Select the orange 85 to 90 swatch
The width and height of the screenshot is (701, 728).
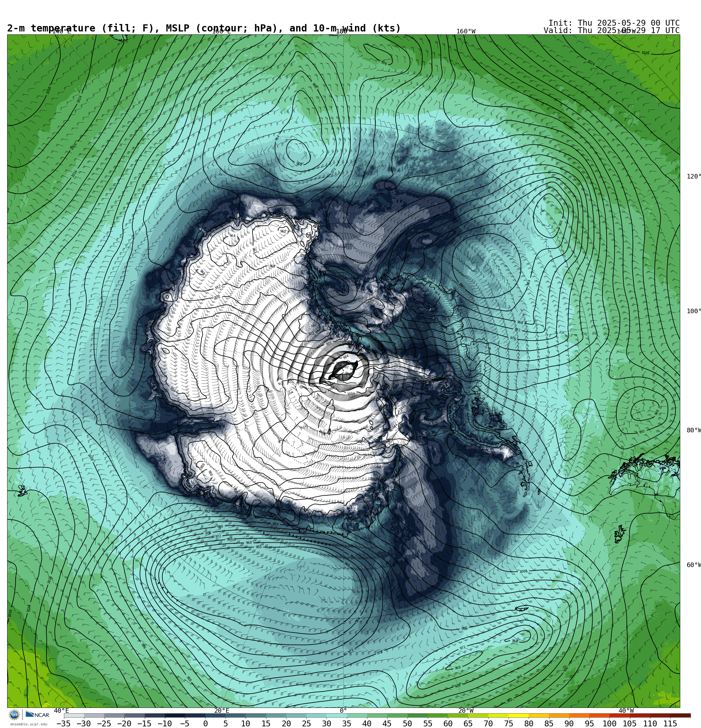(x=559, y=715)
